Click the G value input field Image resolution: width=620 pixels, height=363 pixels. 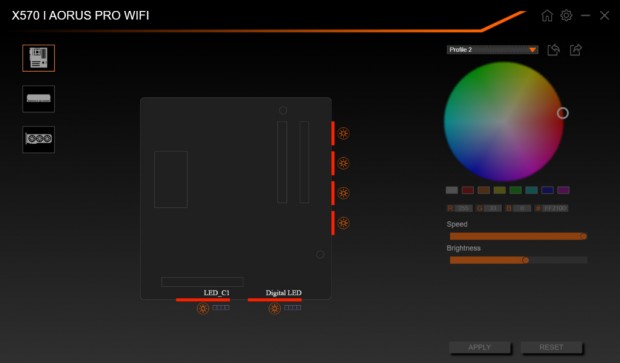[x=493, y=208]
